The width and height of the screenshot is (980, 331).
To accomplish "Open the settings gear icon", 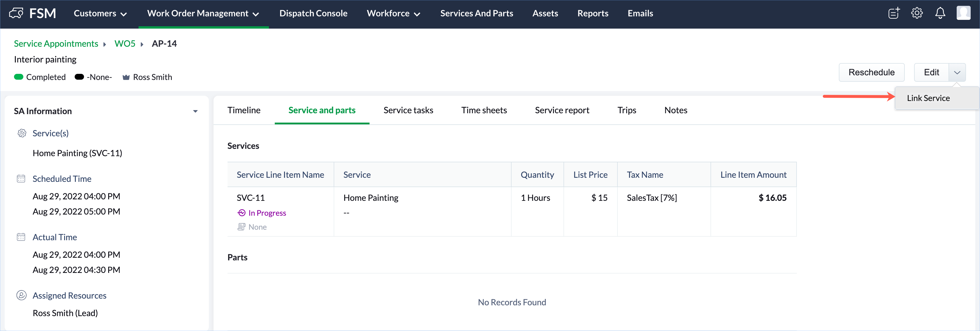I will point(917,13).
